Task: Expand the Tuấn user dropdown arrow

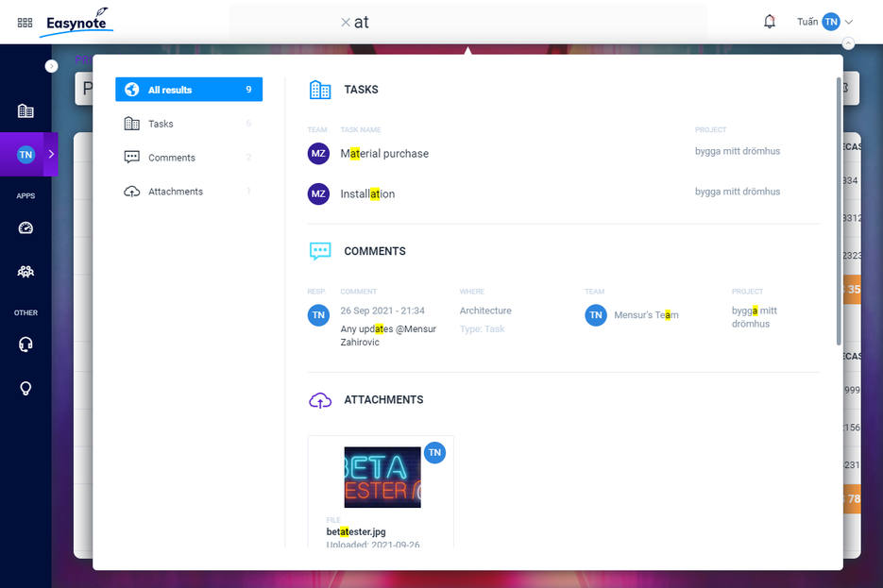Action: (849, 22)
